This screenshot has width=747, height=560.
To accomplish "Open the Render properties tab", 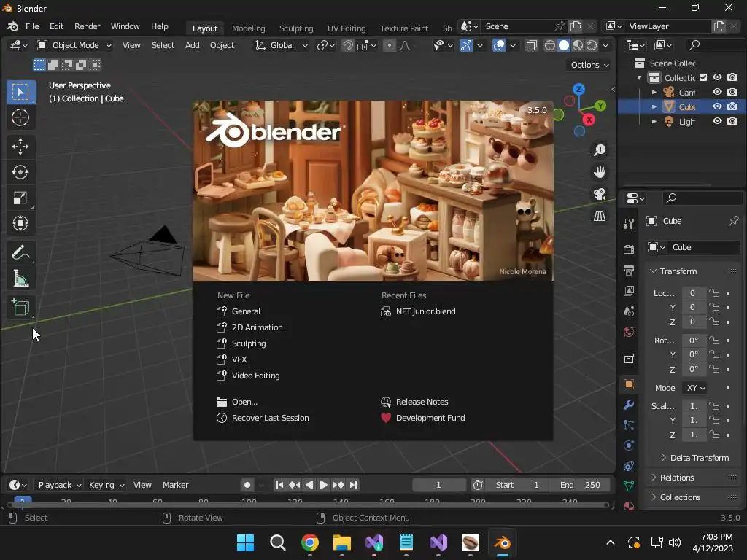I will pos(629,249).
